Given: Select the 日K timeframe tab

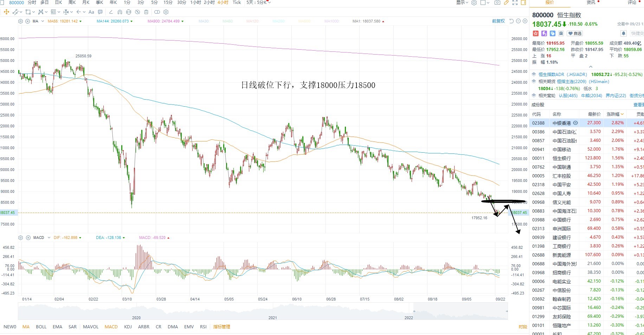Looking at the screenshot, I should point(58,2).
